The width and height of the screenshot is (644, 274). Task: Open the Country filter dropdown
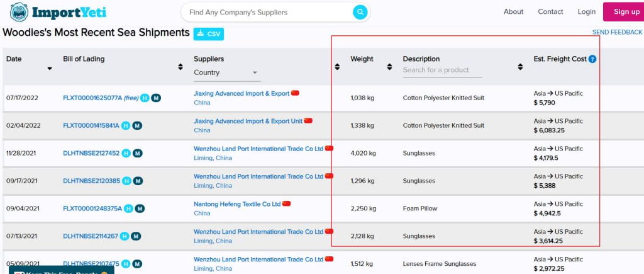226,72
